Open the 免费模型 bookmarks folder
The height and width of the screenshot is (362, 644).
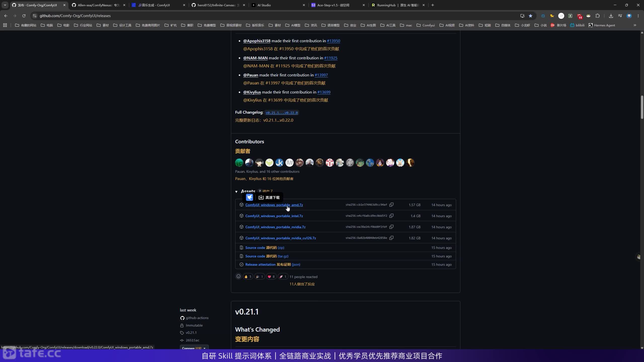207,25
